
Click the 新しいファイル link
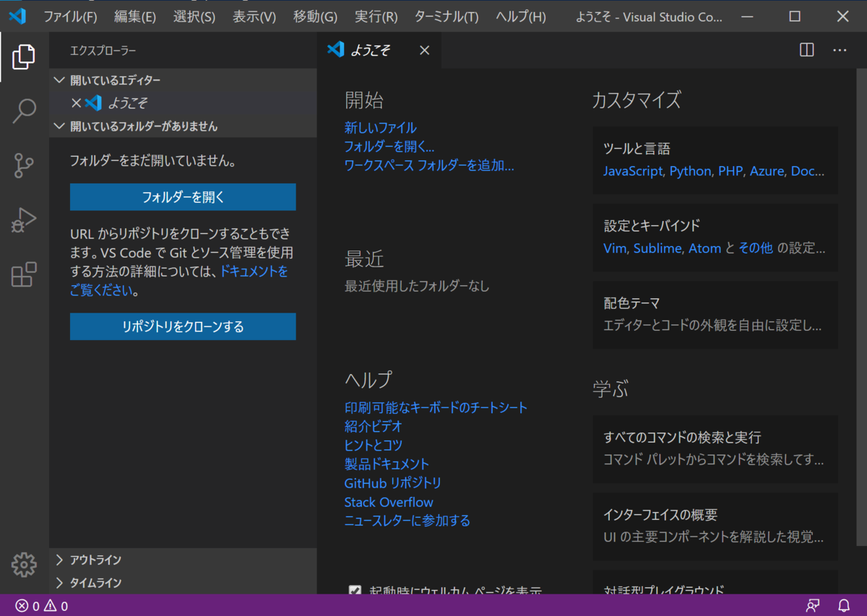(381, 128)
